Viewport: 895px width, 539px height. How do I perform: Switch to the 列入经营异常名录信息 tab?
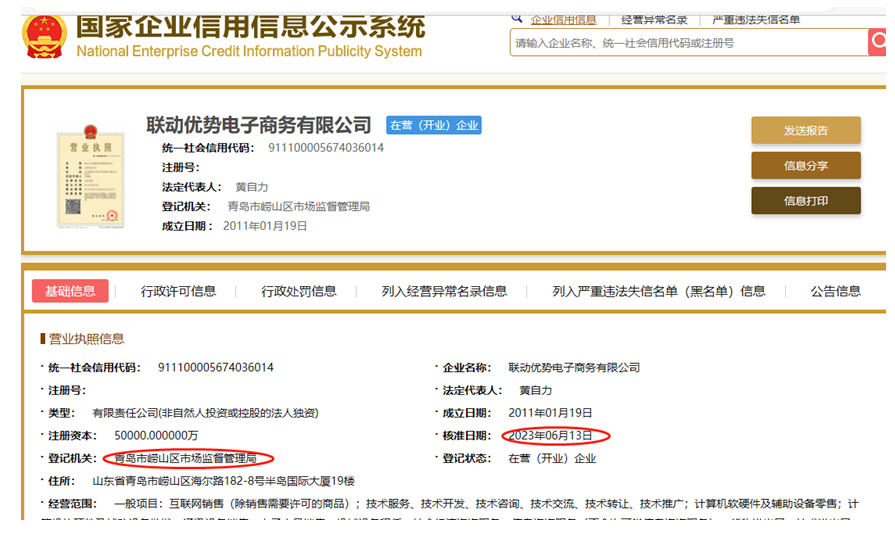click(x=444, y=291)
